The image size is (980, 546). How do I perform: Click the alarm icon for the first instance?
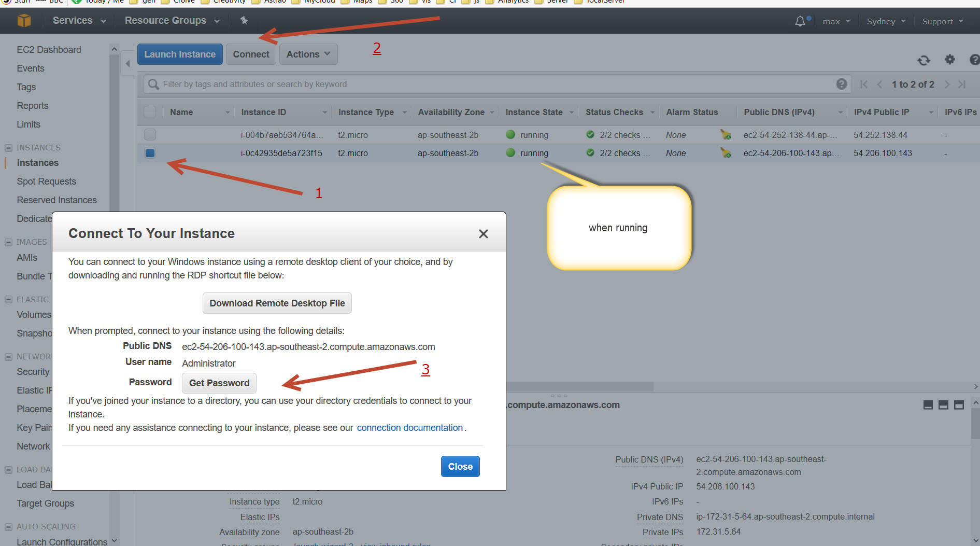click(x=725, y=135)
